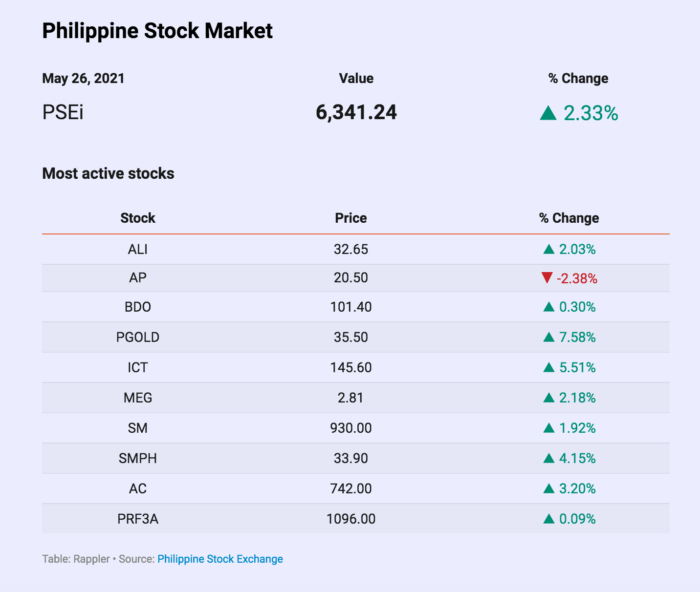Screen dimensions: 700x592
Task: Click the up triangle beside SMPH 4.15%
Action: coord(548,458)
